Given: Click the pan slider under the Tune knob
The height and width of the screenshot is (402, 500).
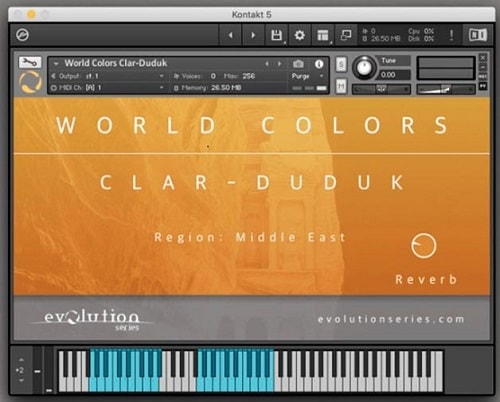Looking at the screenshot, I should pyautogui.click(x=381, y=89).
